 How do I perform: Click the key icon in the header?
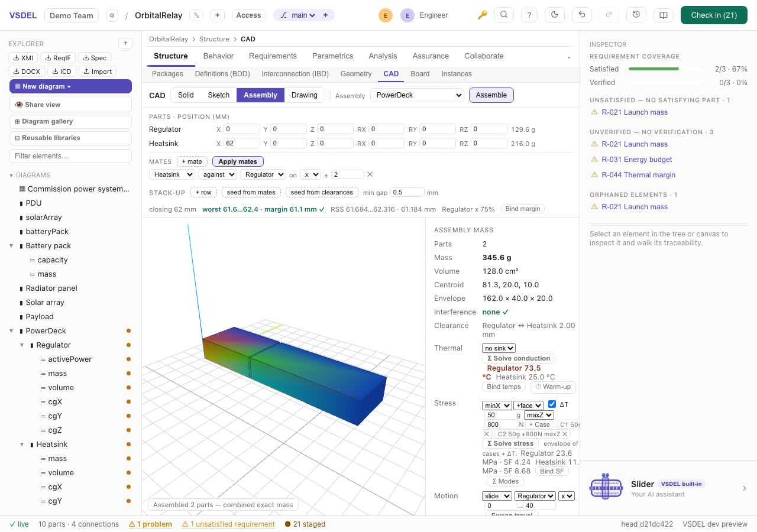coord(483,15)
